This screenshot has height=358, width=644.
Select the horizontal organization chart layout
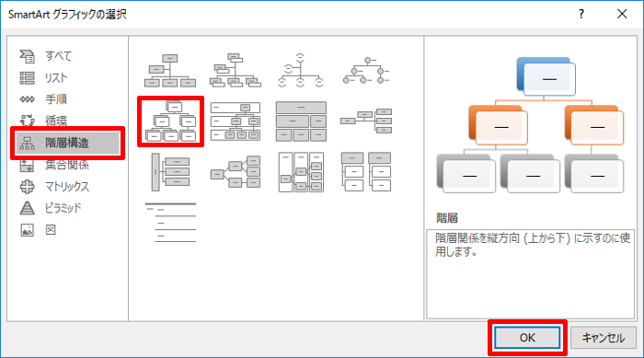tap(366, 121)
